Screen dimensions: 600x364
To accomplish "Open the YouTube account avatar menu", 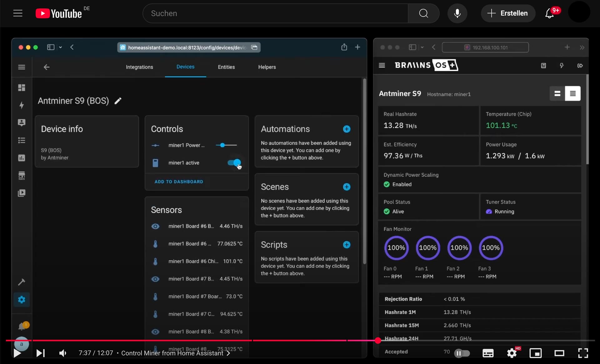I will pyautogui.click(x=579, y=12).
